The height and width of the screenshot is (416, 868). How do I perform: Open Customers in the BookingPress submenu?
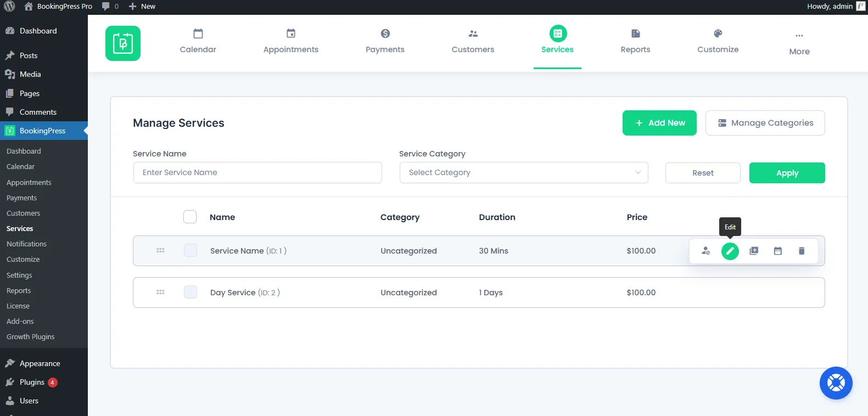click(x=24, y=213)
